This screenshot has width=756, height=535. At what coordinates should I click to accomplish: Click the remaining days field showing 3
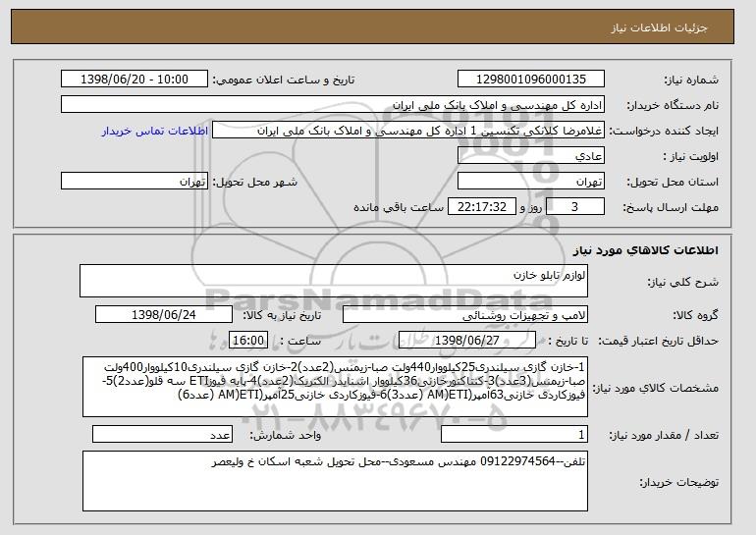pyautogui.click(x=575, y=207)
